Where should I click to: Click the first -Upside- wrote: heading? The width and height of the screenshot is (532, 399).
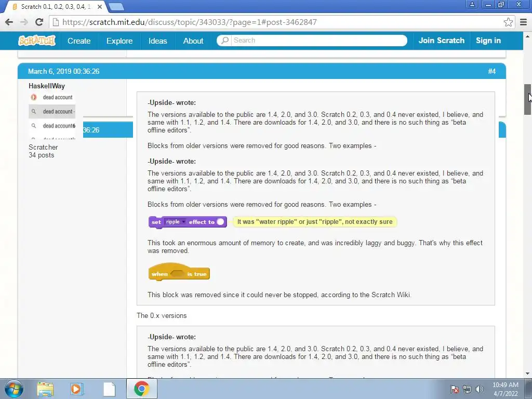pos(171,102)
